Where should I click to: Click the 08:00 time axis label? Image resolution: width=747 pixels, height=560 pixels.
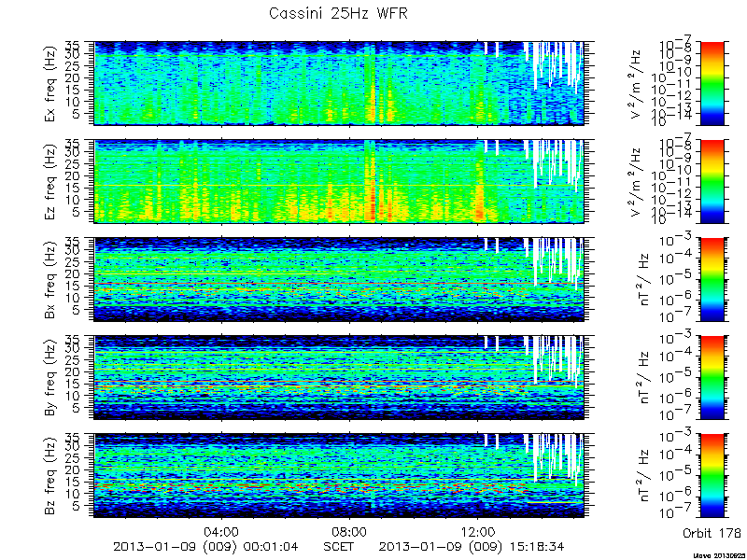click(349, 532)
